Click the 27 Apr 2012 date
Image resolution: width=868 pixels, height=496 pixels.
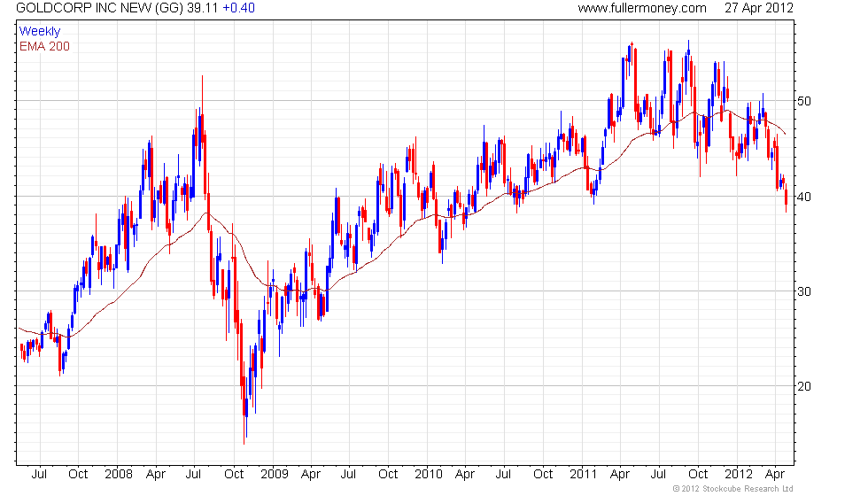(x=759, y=8)
